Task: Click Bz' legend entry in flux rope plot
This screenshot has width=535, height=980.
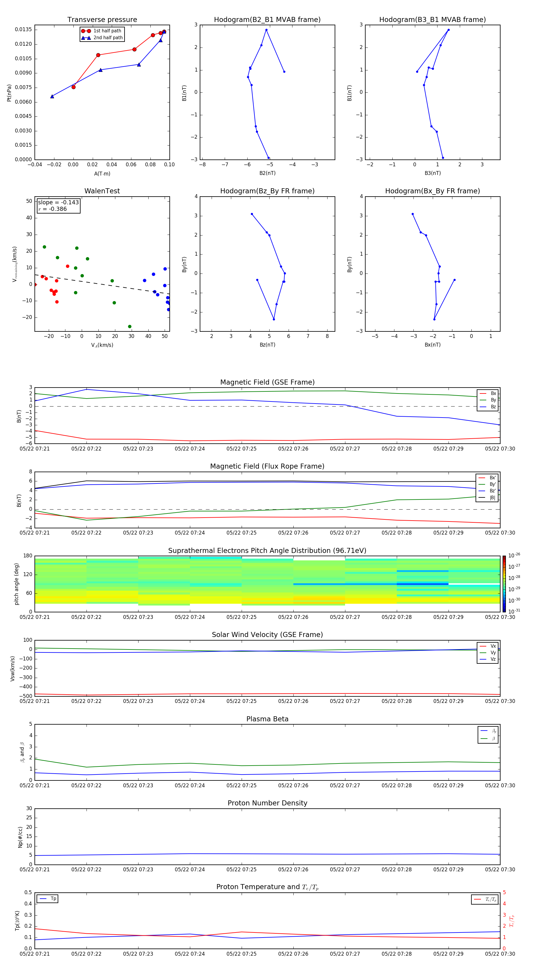Action: [x=487, y=491]
